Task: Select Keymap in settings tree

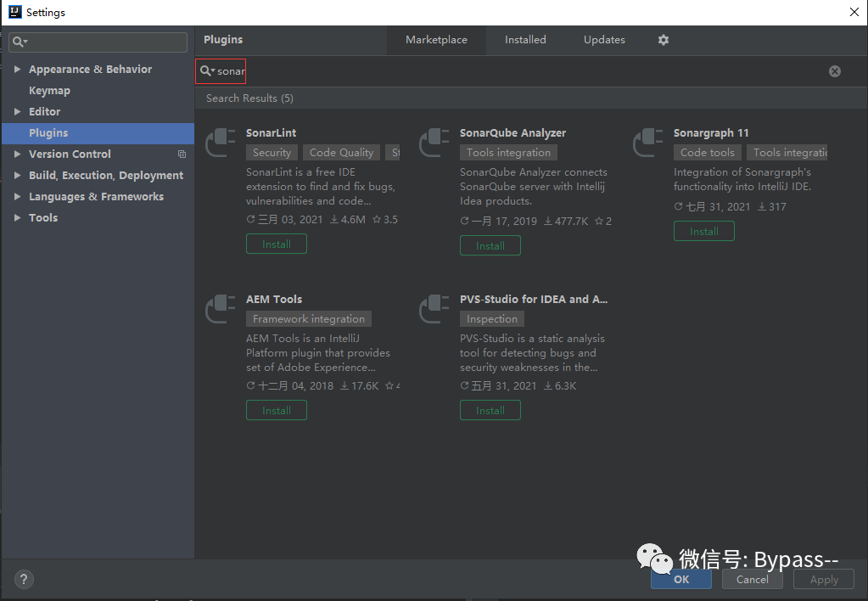Action: click(x=49, y=90)
